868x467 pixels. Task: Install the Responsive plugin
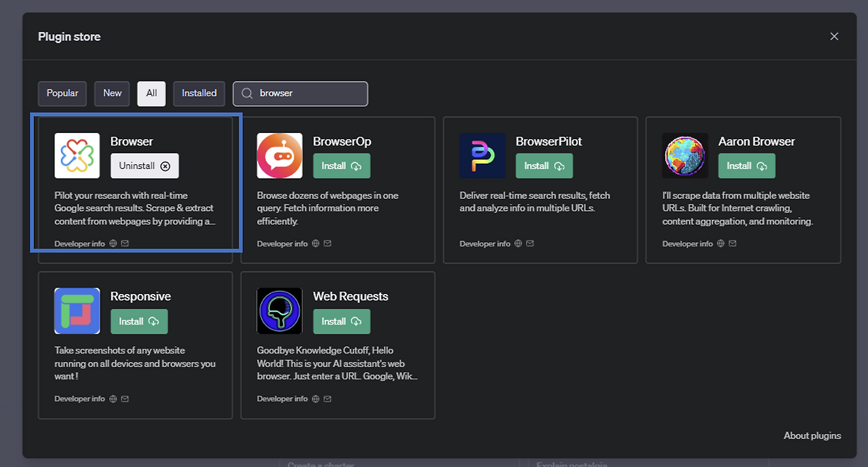[x=139, y=322]
